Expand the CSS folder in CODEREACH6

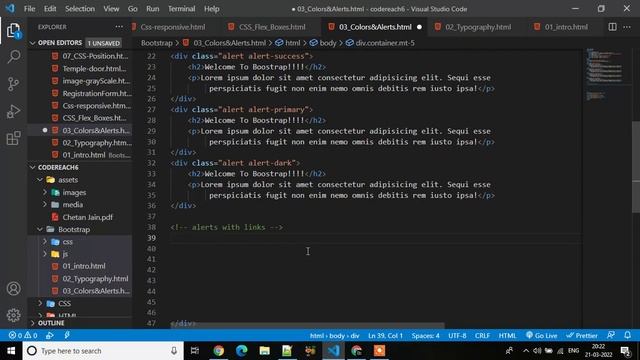(x=40, y=303)
